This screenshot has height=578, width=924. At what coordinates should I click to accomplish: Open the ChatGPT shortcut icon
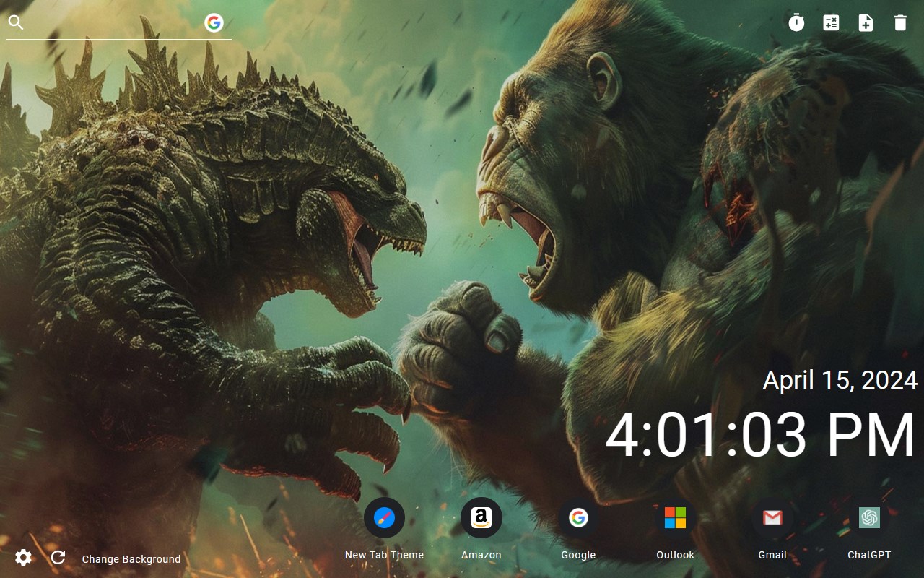[x=869, y=518]
